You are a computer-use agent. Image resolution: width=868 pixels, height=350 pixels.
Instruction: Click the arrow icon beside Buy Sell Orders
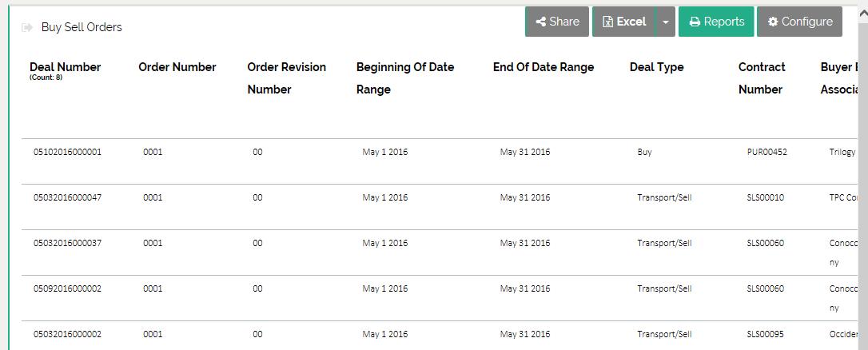coord(27,27)
